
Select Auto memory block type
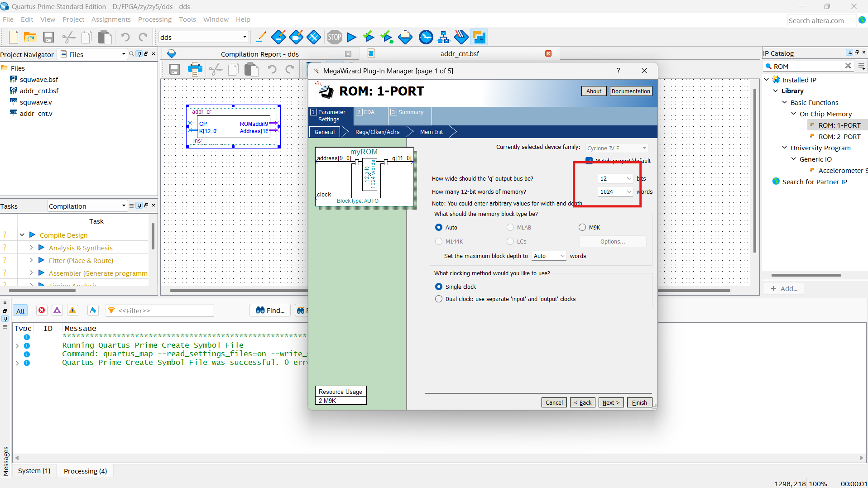pyautogui.click(x=439, y=227)
